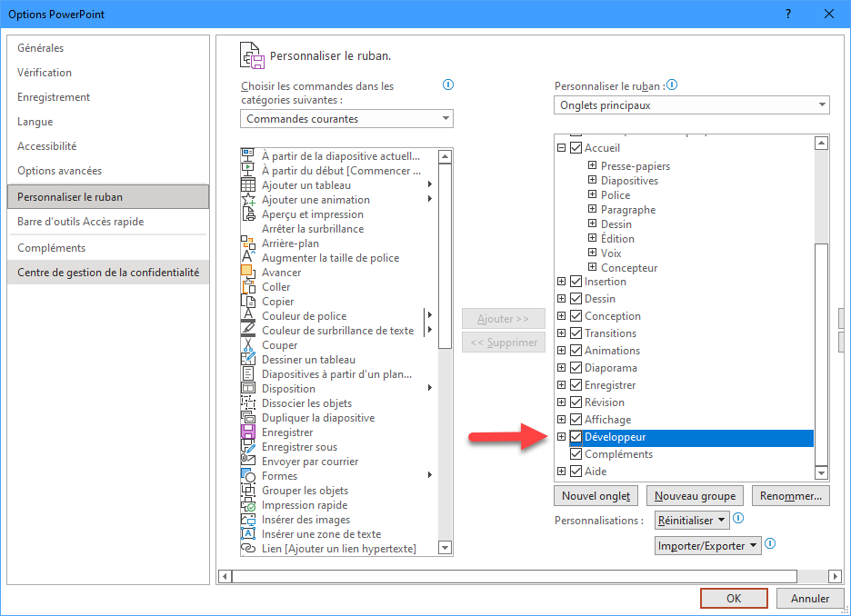Click the Disposition layout icon
851x616 pixels.
click(248, 388)
